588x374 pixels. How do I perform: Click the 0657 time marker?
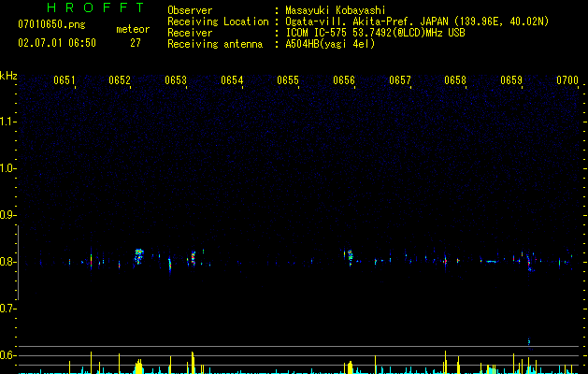pos(400,80)
